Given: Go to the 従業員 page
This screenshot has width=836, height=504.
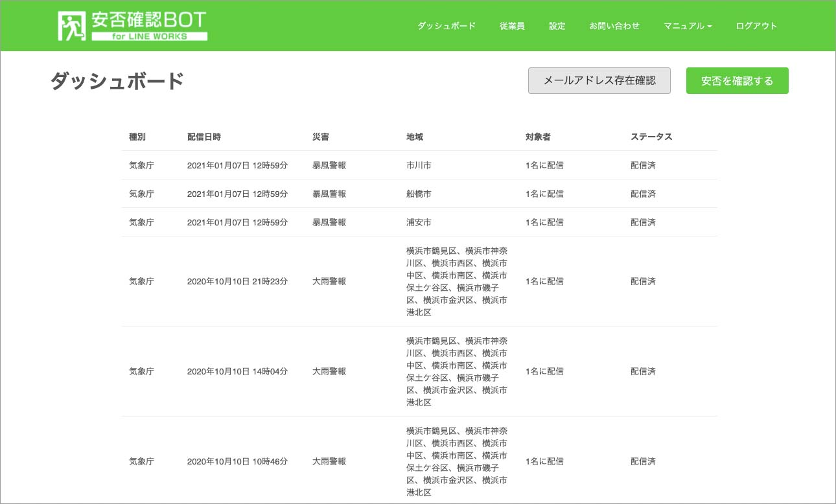Looking at the screenshot, I should click(x=512, y=26).
